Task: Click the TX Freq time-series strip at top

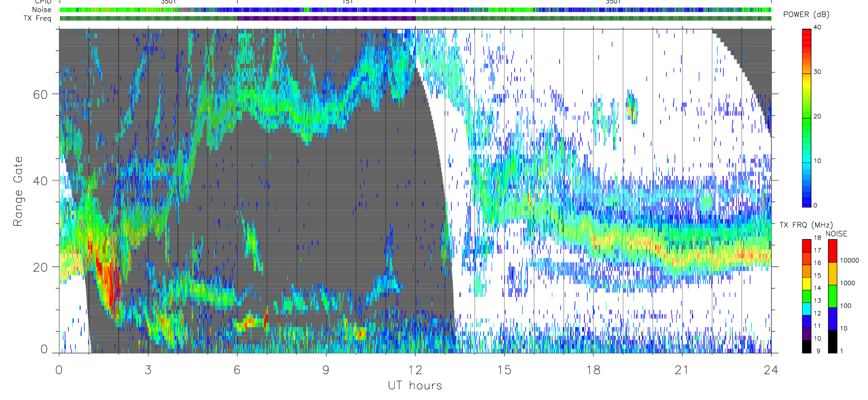Action: pyautogui.click(x=415, y=18)
